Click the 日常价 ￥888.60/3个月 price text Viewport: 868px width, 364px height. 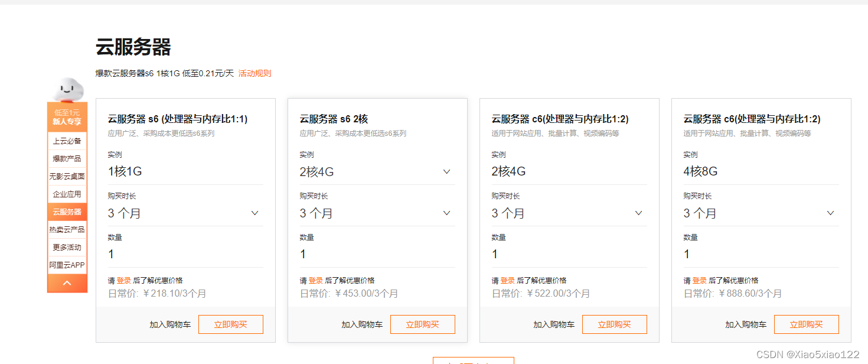(733, 293)
